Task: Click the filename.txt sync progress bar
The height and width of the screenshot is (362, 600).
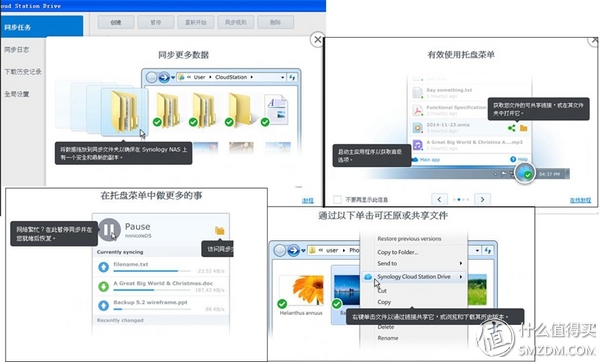Action: 152,271
